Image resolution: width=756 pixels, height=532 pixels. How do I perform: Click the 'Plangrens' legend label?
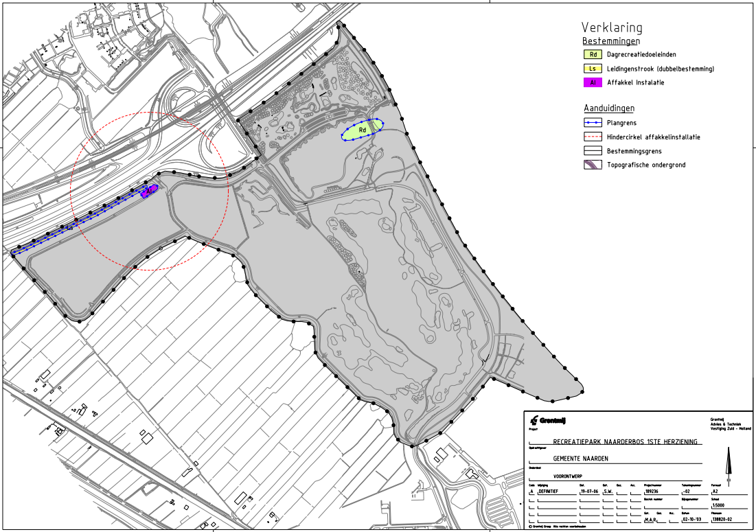pyautogui.click(x=621, y=123)
